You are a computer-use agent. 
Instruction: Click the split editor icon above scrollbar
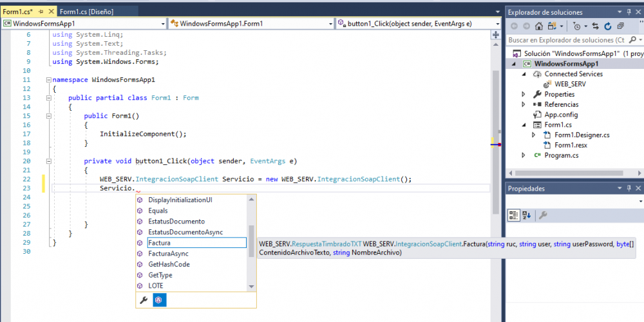pyautogui.click(x=495, y=35)
